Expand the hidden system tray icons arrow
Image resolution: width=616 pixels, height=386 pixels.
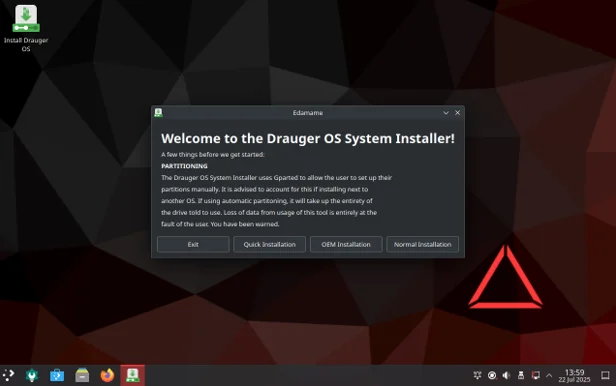point(549,375)
